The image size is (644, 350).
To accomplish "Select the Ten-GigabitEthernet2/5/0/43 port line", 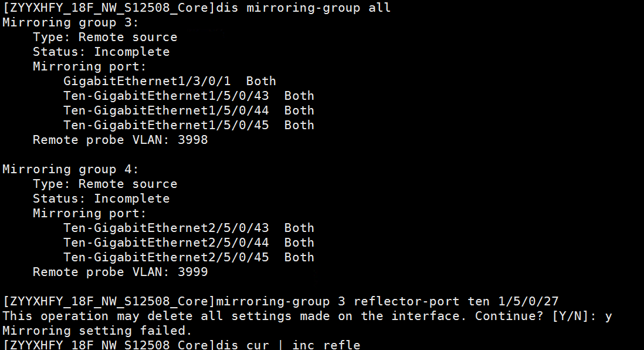I will (x=188, y=228).
